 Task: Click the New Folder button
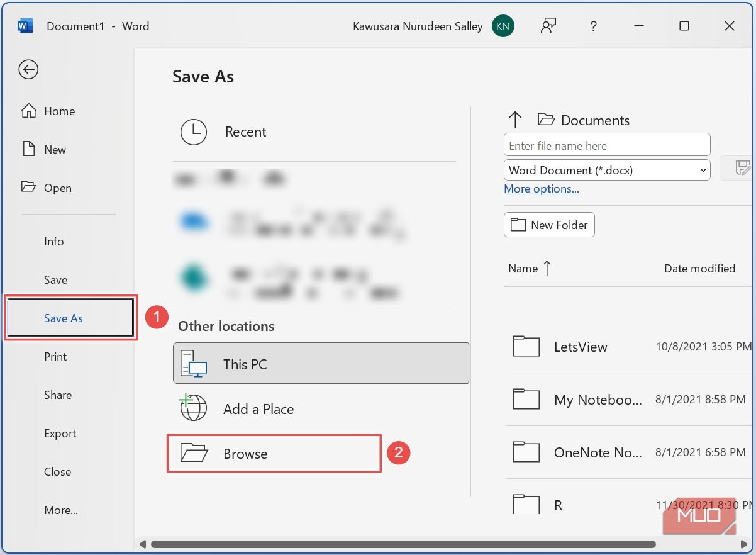[549, 225]
